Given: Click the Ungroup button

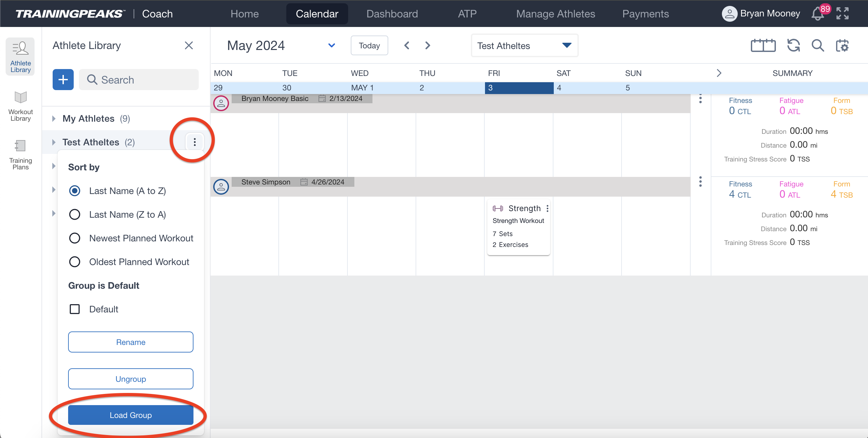Looking at the screenshot, I should point(130,379).
